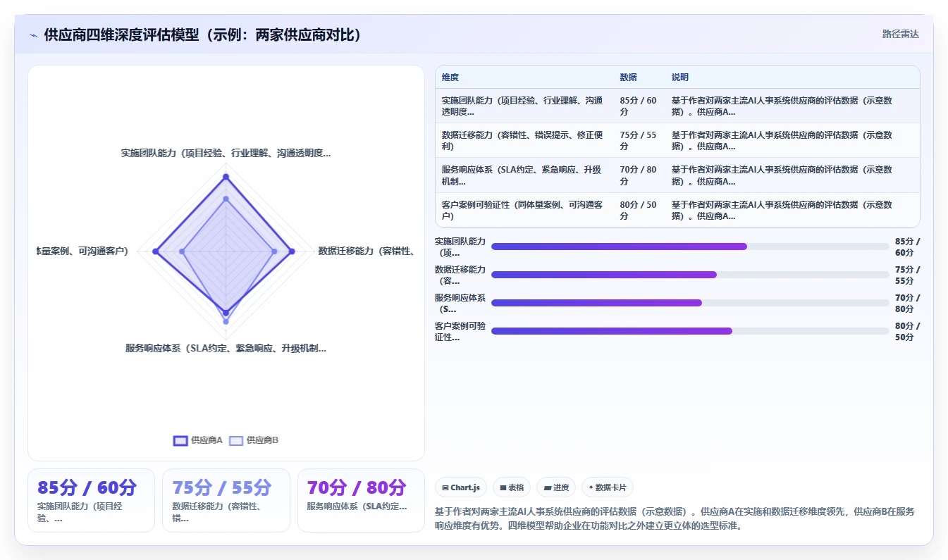Select the 客户案例可验证性 table row
948x560 pixels.
click(677, 210)
